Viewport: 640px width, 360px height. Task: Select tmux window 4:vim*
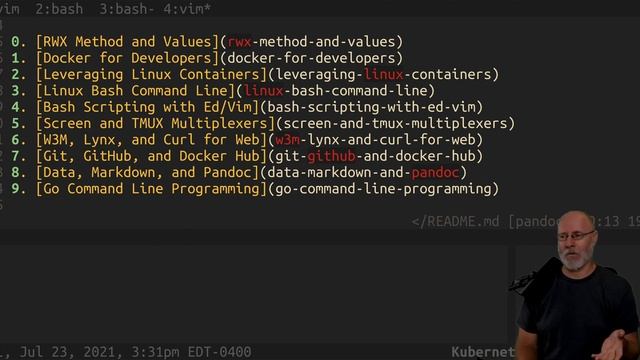(187, 9)
